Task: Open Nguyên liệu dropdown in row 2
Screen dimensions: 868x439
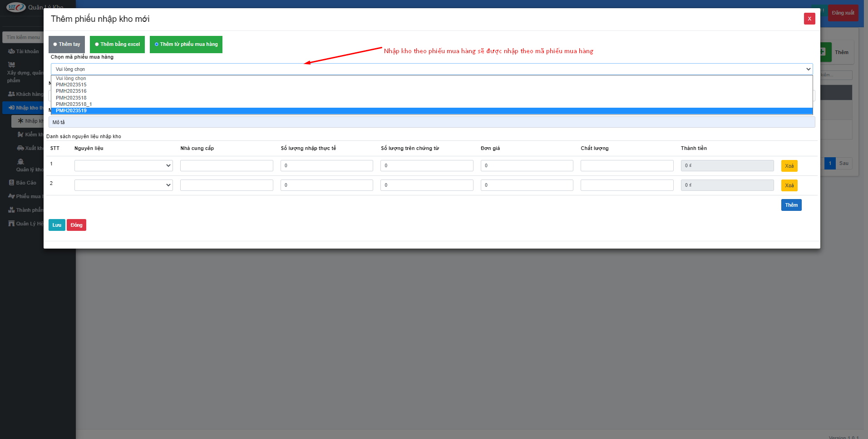Action: (123, 185)
